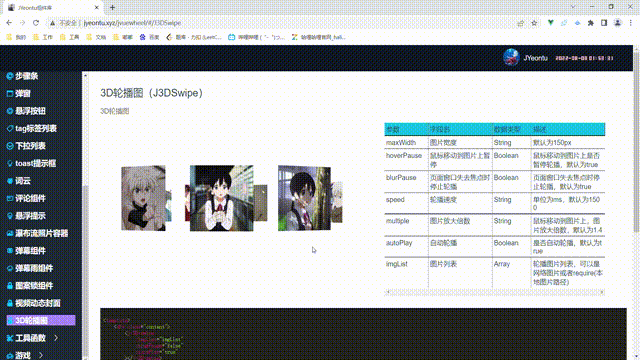
Task: Click the JYeontu username in header
Action: click(536, 58)
